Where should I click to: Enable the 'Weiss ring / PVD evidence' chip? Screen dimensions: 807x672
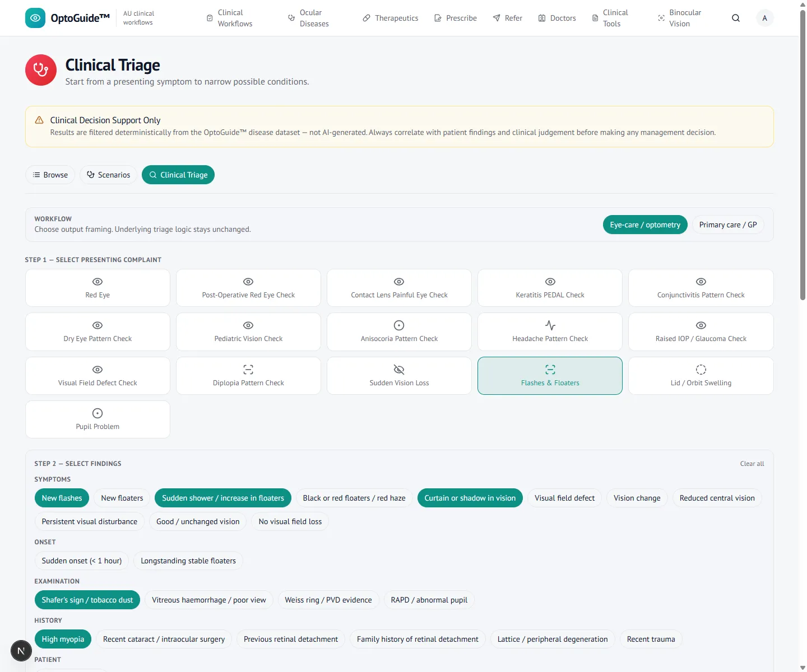[328, 600]
